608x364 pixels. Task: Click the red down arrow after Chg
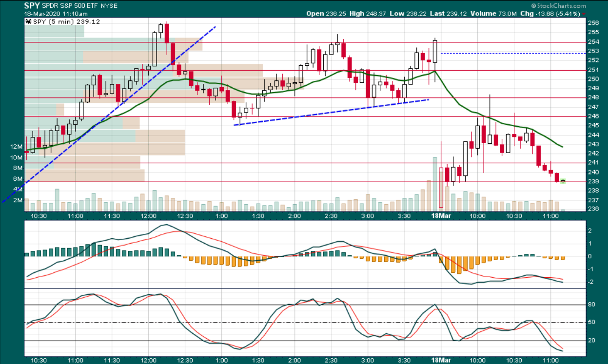pos(584,14)
